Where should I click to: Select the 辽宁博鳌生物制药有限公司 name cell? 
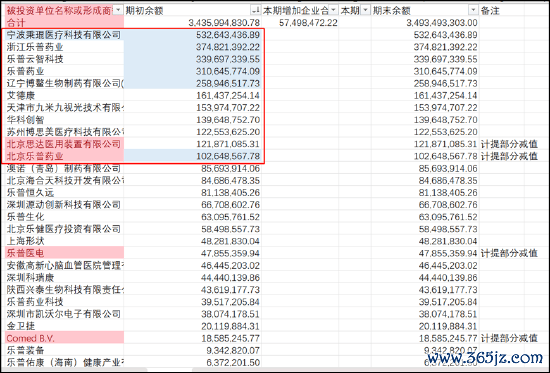click(x=64, y=84)
